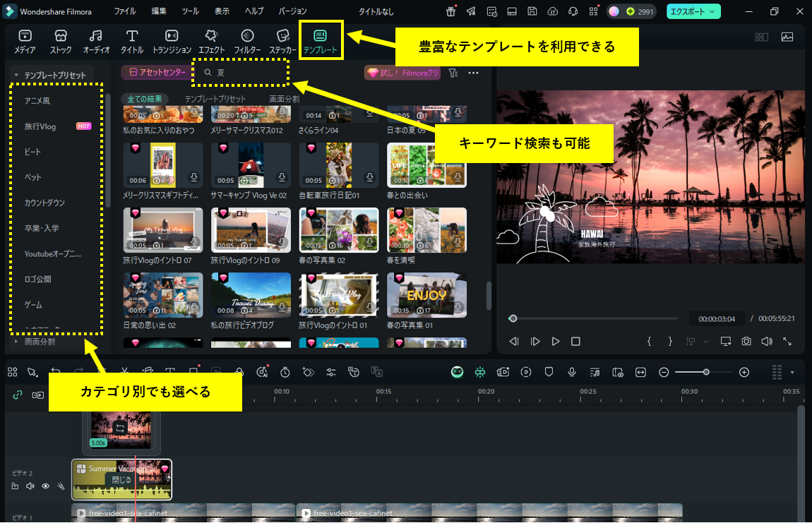This screenshot has height=523, width=812.
Task: Click the green AI assistant face icon
Action: pyautogui.click(x=457, y=372)
